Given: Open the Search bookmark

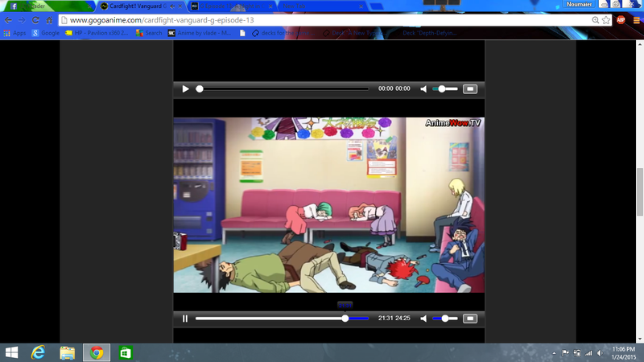Looking at the screenshot, I should pos(149,33).
